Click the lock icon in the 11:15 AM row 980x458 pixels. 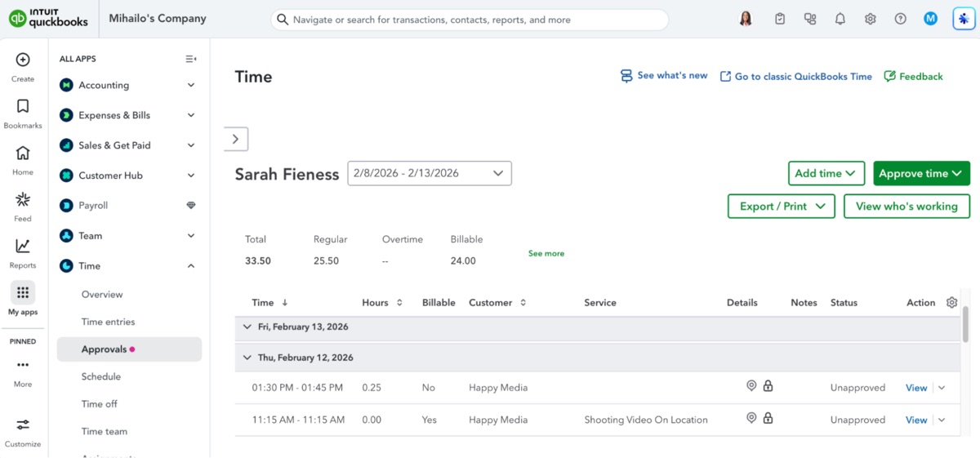(768, 418)
